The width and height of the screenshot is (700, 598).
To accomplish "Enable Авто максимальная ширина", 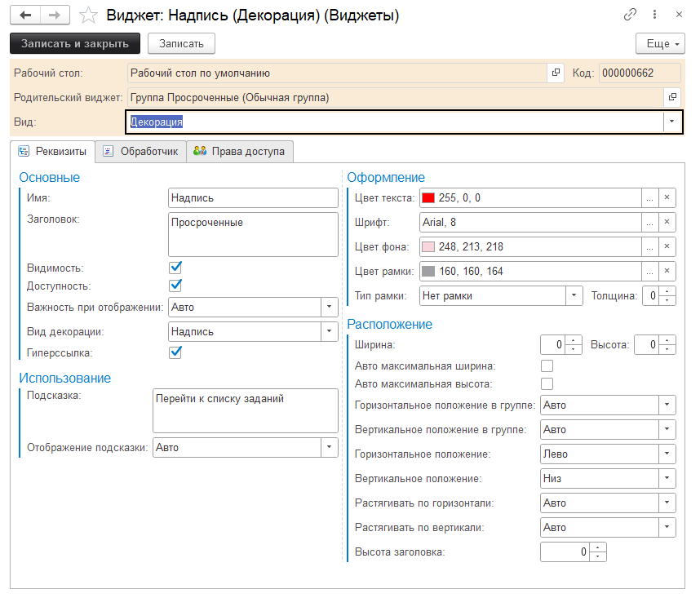I will click(547, 365).
